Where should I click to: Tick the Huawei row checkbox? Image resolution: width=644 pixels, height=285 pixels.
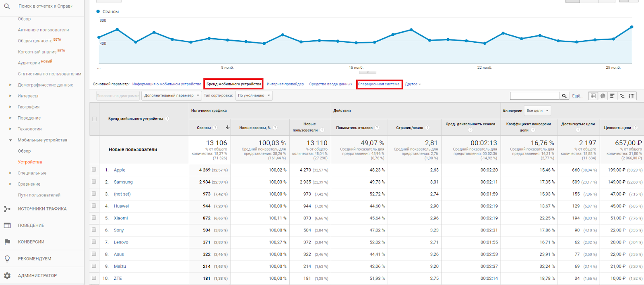(94, 206)
